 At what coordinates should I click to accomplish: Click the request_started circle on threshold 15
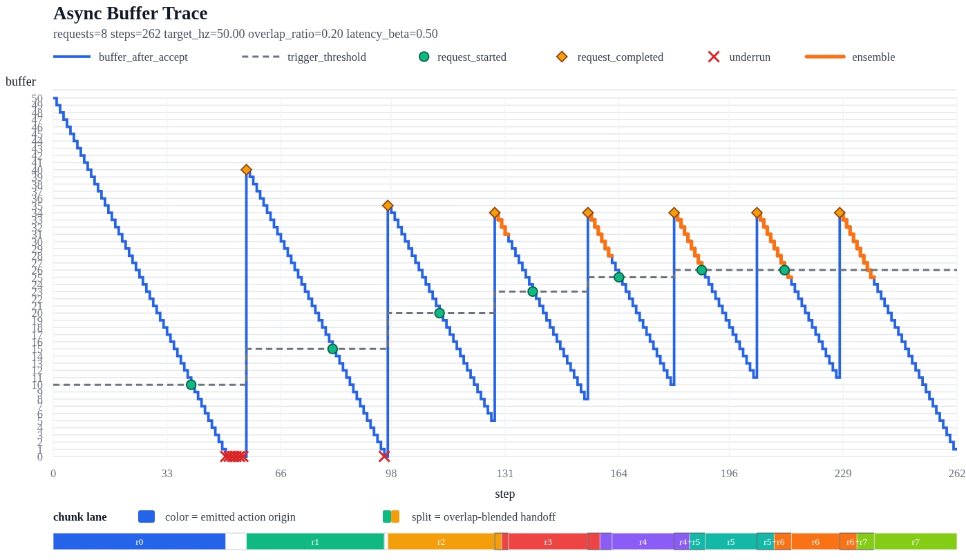[x=332, y=349]
